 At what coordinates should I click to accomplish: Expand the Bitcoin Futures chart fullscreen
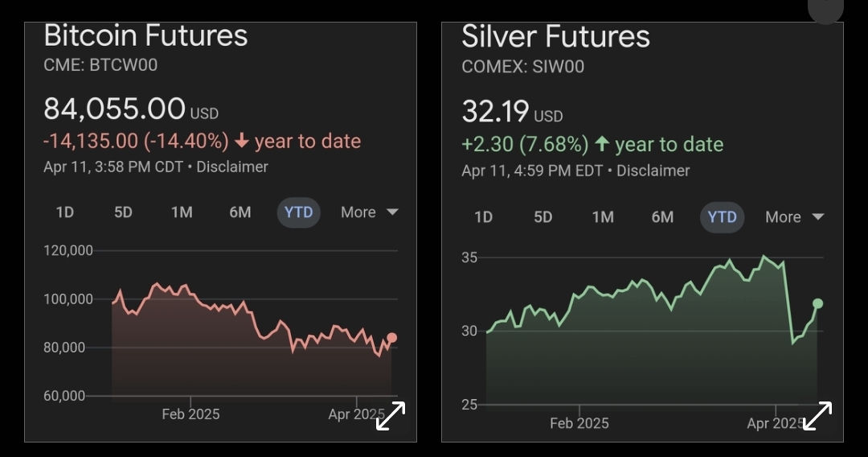pyautogui.click(x=391, y=416)
